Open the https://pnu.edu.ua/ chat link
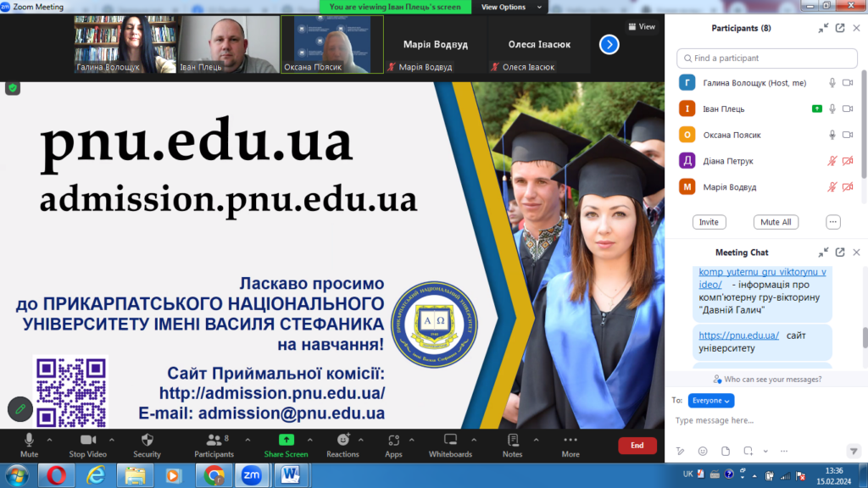Viewport: 868px width, 488px height. coord(738,335)
